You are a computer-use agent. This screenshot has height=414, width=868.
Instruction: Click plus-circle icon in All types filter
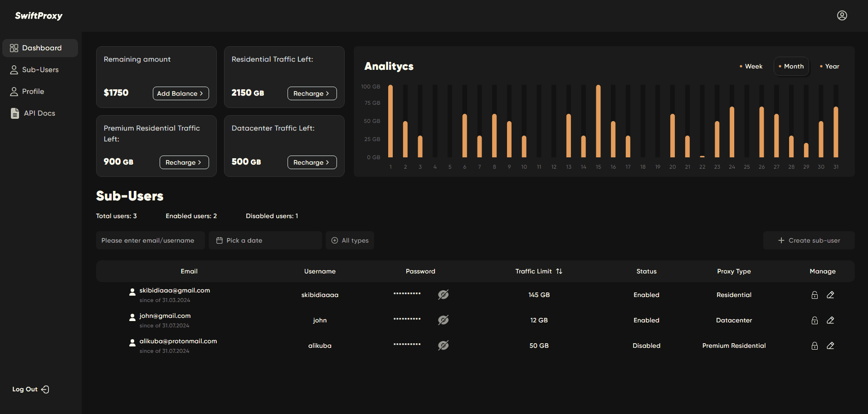tap(335, 240)
